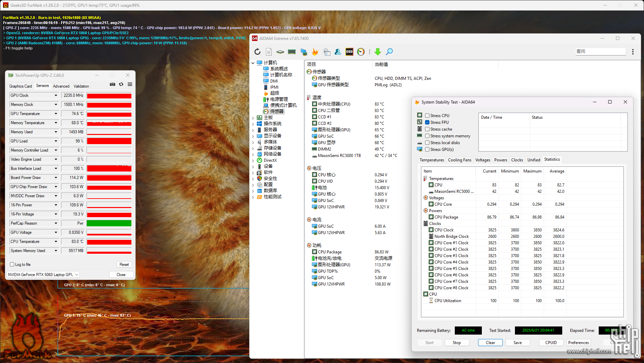Open the GPU-Z hamburger menu
This screenshot has height=363, width=644.
130,84
